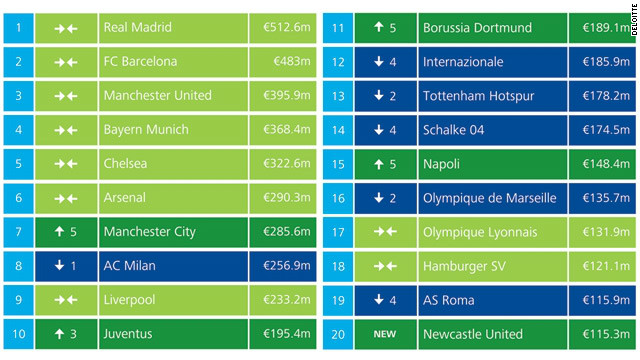
Task: Click the down arrow icon beside AC Milan
Action: point(59,266)
